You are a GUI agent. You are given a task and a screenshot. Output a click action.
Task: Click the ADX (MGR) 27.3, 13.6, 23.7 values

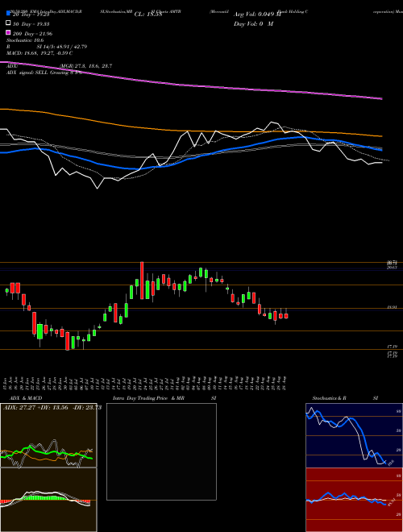click(x=85, y=66)
